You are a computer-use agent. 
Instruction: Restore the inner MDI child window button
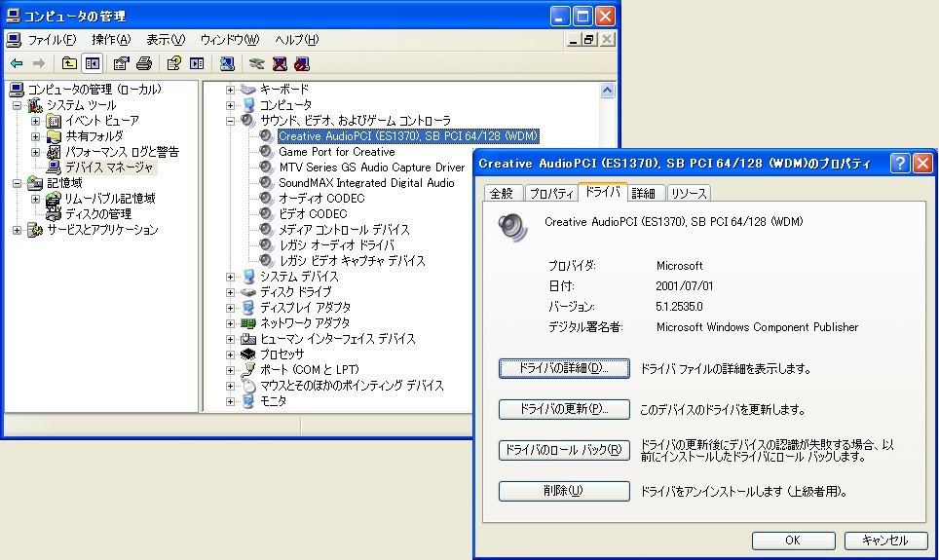coord(589,40)
